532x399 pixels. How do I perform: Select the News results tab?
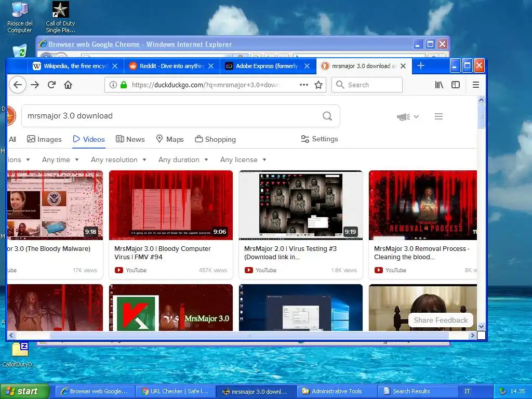click(130, 139)
